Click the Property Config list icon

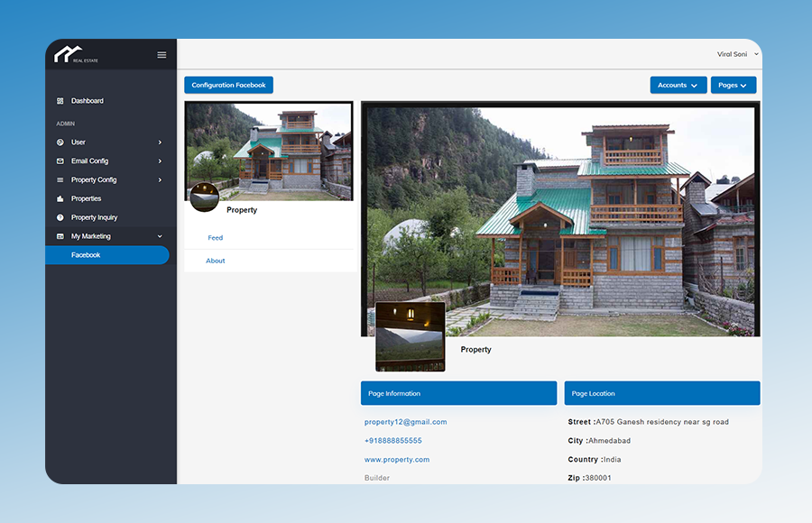tap(60, 180)
